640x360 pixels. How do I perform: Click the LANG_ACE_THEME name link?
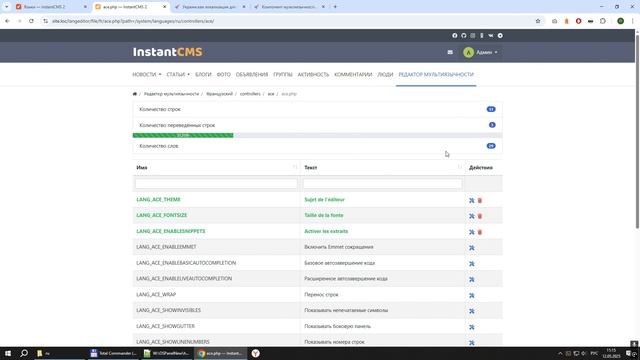158,200
